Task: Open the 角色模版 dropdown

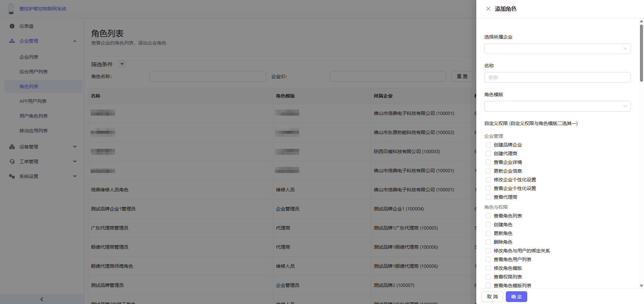Action: 557,106
